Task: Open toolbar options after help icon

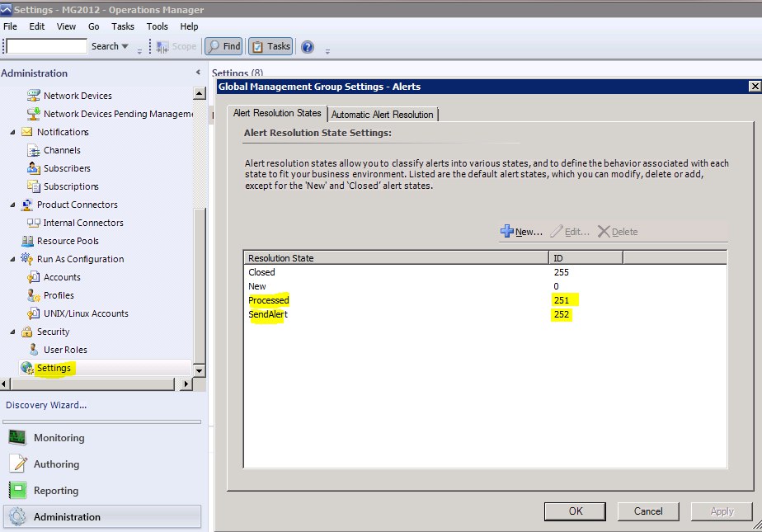Action: click(x=327, y=51)
